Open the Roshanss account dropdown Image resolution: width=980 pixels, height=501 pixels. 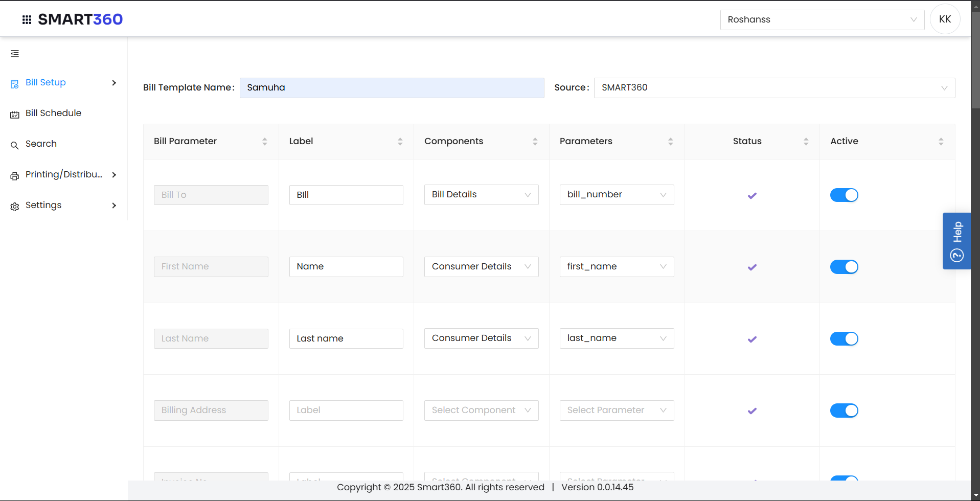pos(822,20)
